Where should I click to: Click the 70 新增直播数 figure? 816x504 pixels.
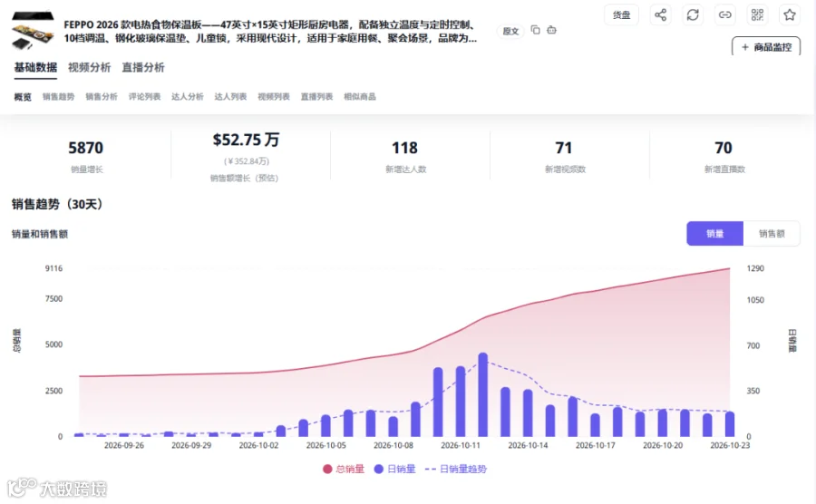(724, 148)
